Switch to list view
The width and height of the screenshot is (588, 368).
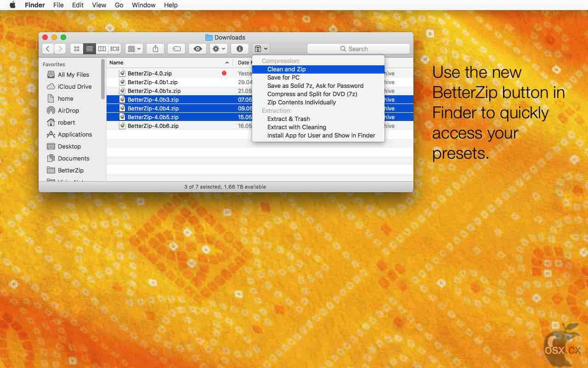coord(90,49)
